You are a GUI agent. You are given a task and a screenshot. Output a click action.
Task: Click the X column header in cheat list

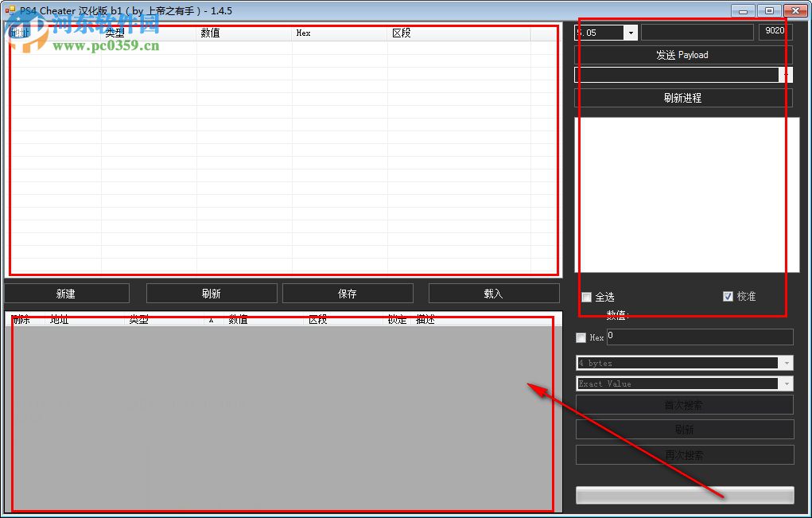coord(215,320)
